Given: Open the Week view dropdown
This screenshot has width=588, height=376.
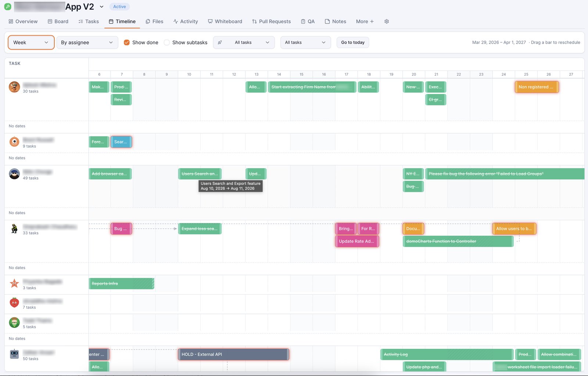Looking at the screenshot, I should tap(31, 43).
